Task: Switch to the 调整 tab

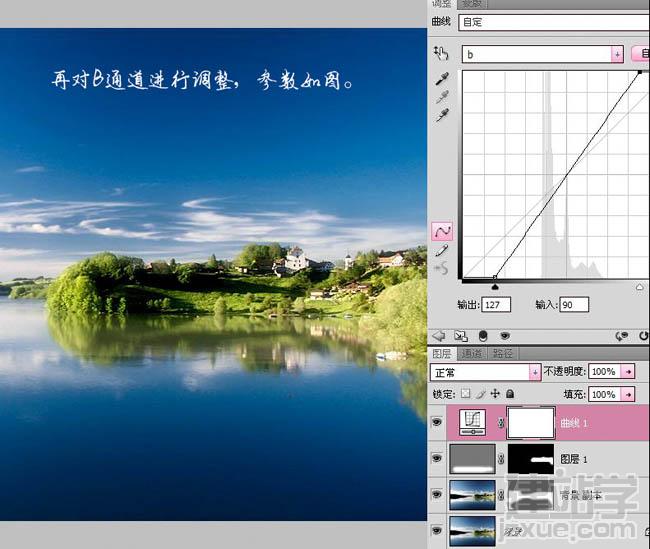Action: click(441, 4)
